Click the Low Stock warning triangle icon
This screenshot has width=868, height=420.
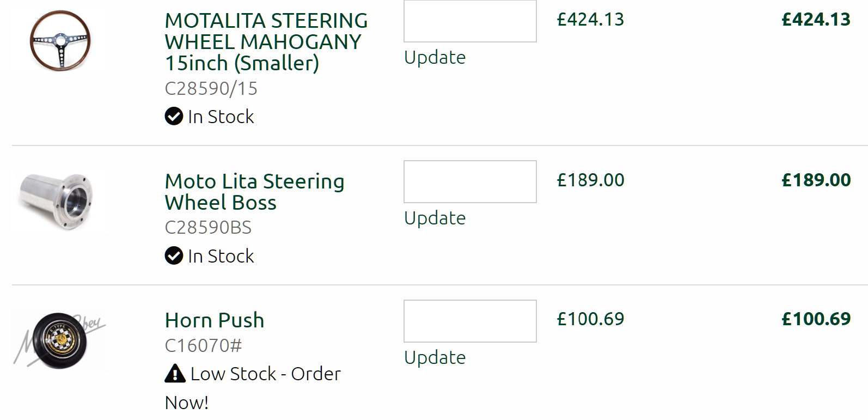(175, 374)
